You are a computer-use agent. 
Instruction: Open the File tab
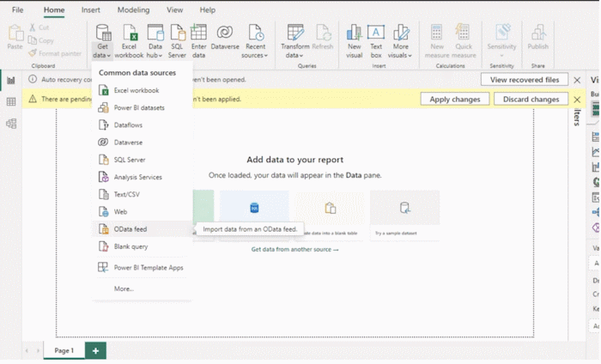[x=18, y=10]
